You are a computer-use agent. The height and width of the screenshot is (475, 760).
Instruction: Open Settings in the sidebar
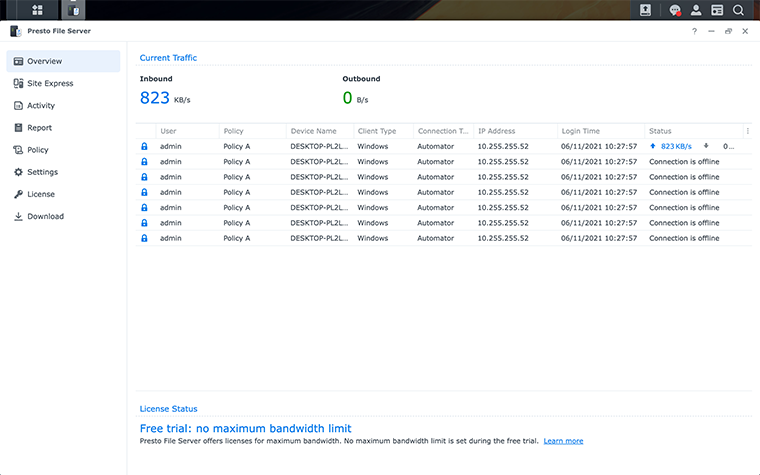(42, 172)
